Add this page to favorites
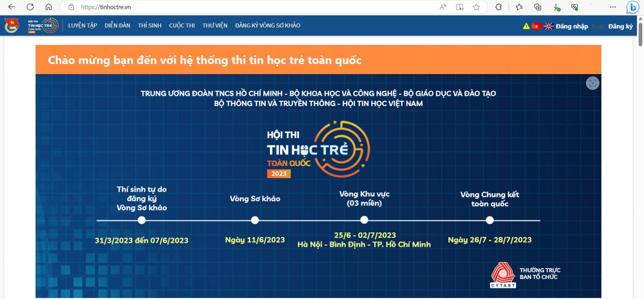Image resolution: width=644 pixels, height=299 pixels. coord(476,7)
